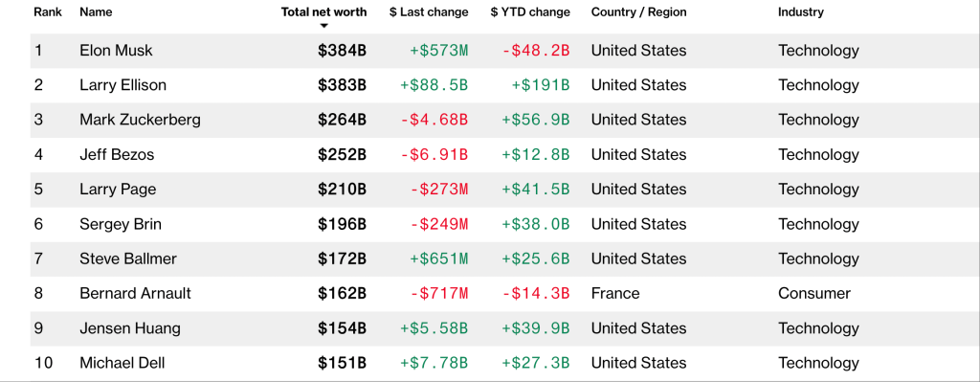Image resolution: width=980 pixels, height=382 pixels.
Task: Click France in Bernard Arnault's row
Action: pyautogui.click(x=615, y=293)
